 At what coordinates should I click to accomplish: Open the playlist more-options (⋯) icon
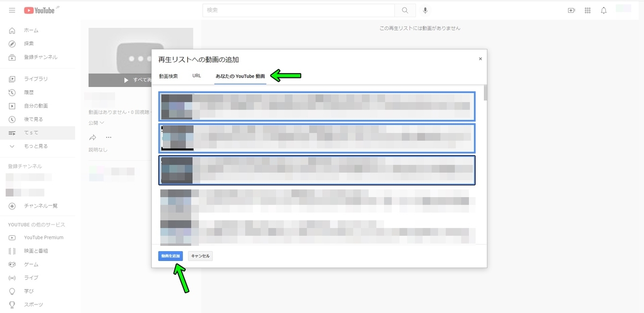pyautogui.click(x=108, y=137)
